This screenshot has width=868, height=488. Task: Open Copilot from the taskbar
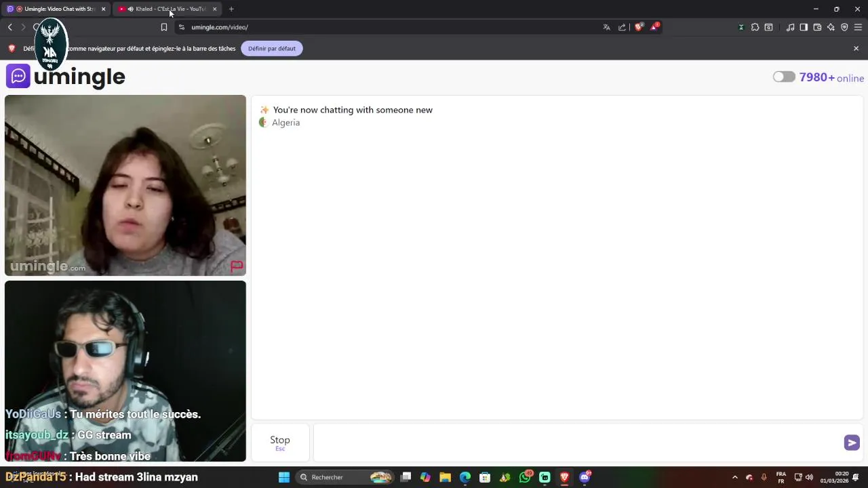(425, 477)
